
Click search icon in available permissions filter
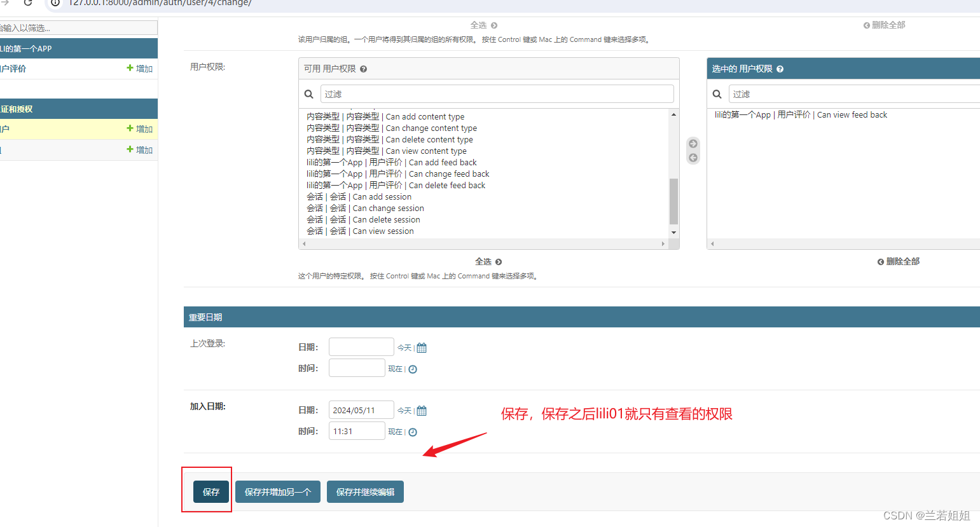(x=309, y=94)
